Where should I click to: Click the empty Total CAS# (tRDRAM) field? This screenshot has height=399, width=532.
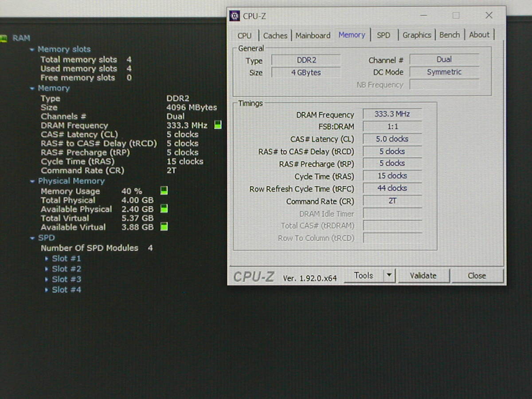392,226
